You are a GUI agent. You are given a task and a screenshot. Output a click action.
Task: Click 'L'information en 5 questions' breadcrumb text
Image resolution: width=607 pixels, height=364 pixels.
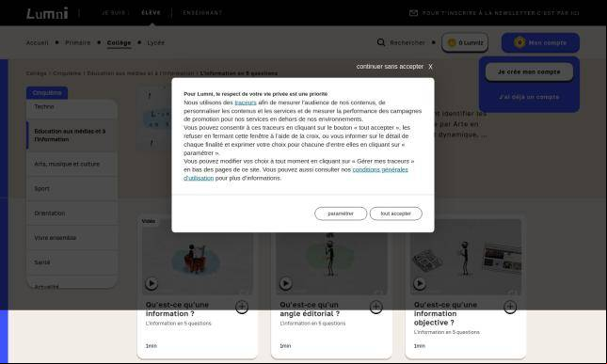(x=238, y=73)
